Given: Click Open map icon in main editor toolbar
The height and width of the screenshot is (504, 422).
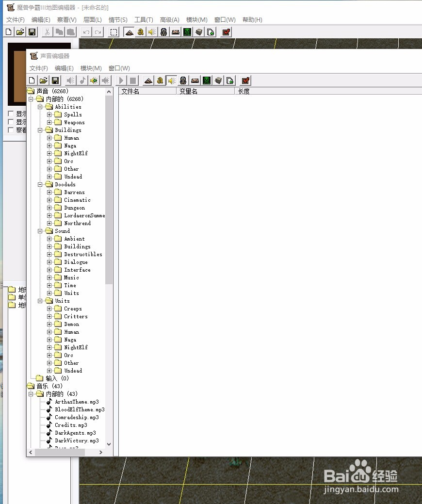Looking at the screenshot, I should [20, 32].
